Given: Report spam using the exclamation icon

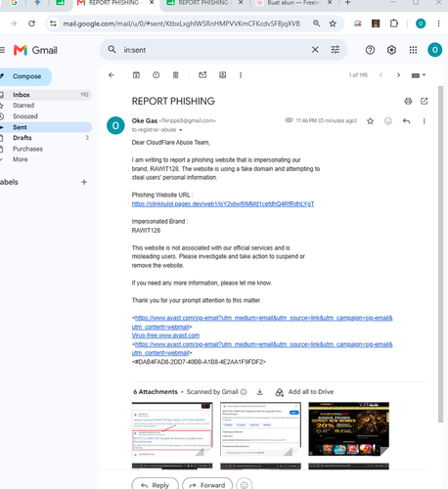Looking at the screenshot, I should click(x=157, y=75).
